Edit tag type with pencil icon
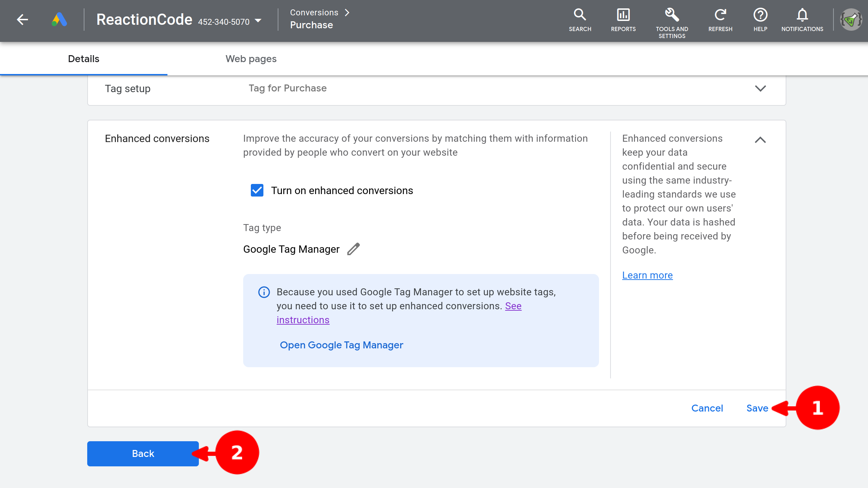Viewport: 868px width, 488px height. 353,249
